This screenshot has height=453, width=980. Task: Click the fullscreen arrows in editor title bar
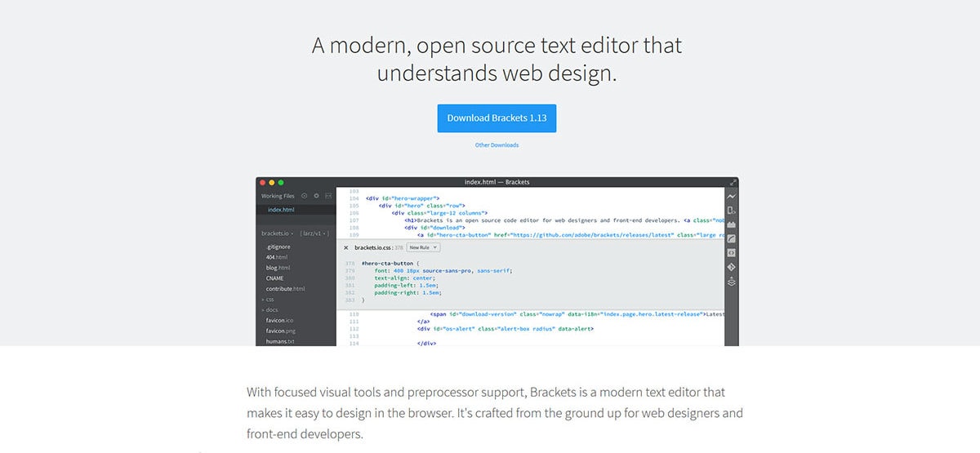(733, 182)
